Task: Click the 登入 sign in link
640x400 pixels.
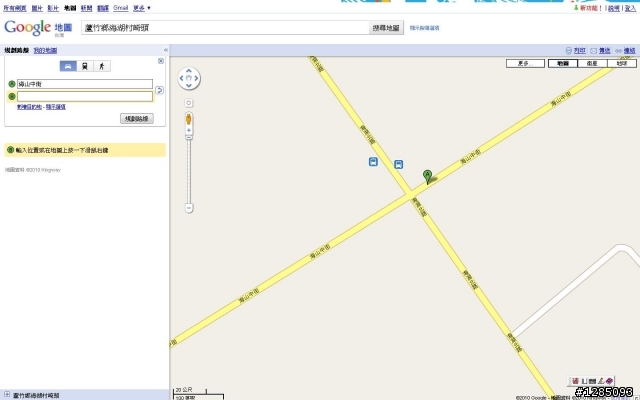Action: [630, 8]
